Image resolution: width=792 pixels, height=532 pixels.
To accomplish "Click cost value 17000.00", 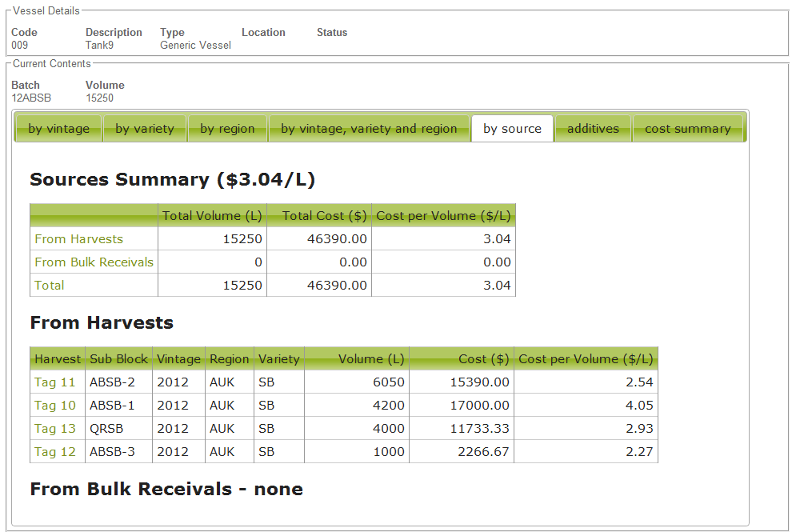I will [x=479, y=405].
